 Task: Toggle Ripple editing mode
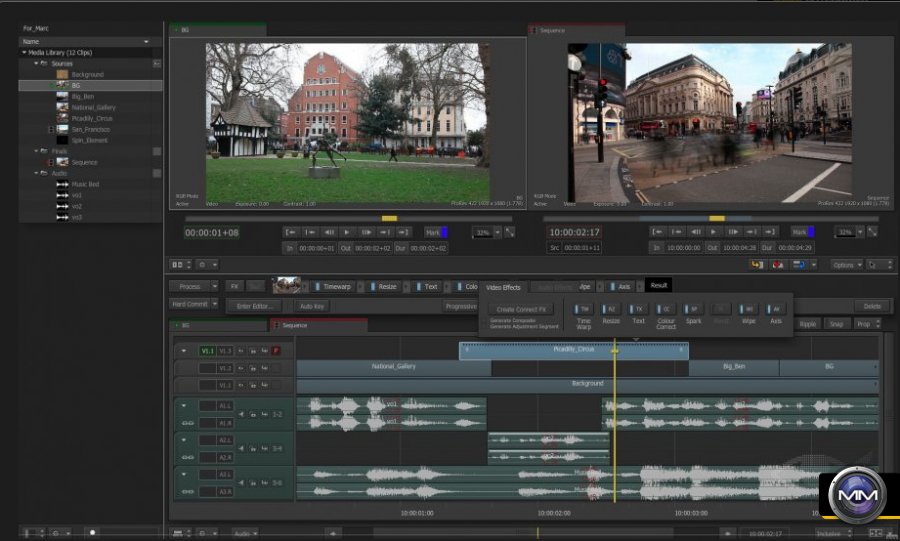[x=807, y=324]
